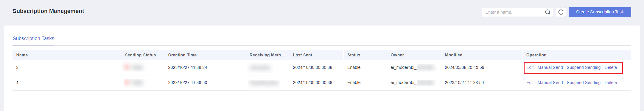
Task: Edit subscription task 2
Action: pyautogui.click(x=530, y=67)
